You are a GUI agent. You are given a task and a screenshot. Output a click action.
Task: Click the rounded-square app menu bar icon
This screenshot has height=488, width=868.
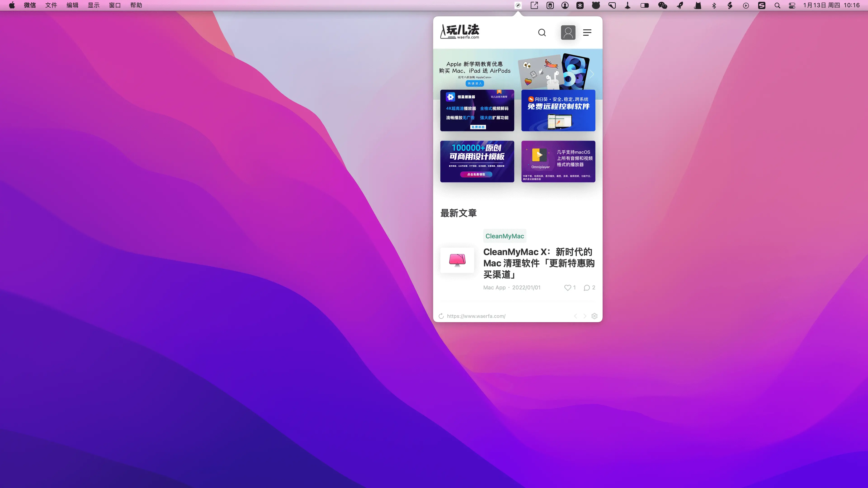click(x=550, y=5)
